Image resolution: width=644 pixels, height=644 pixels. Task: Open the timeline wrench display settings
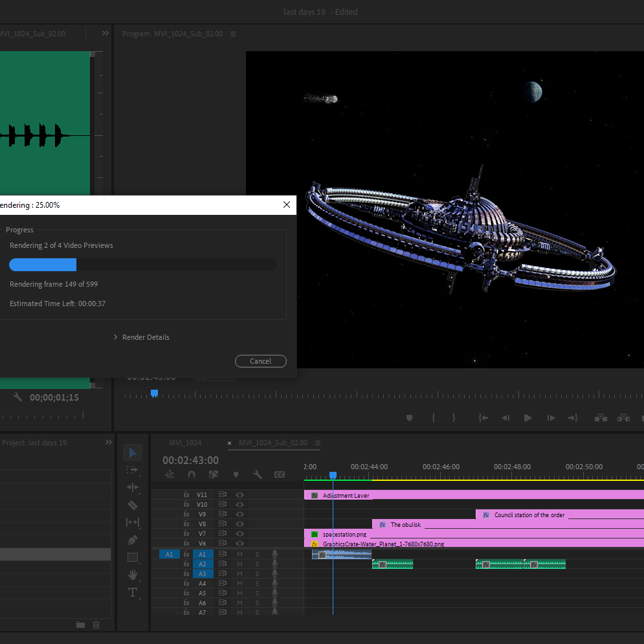point(258,474)
